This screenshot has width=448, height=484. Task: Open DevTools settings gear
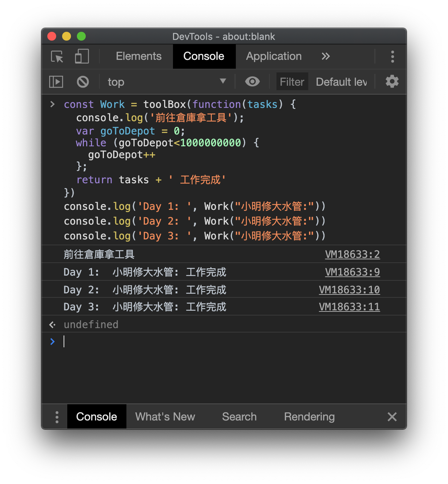tap(392, 82)
